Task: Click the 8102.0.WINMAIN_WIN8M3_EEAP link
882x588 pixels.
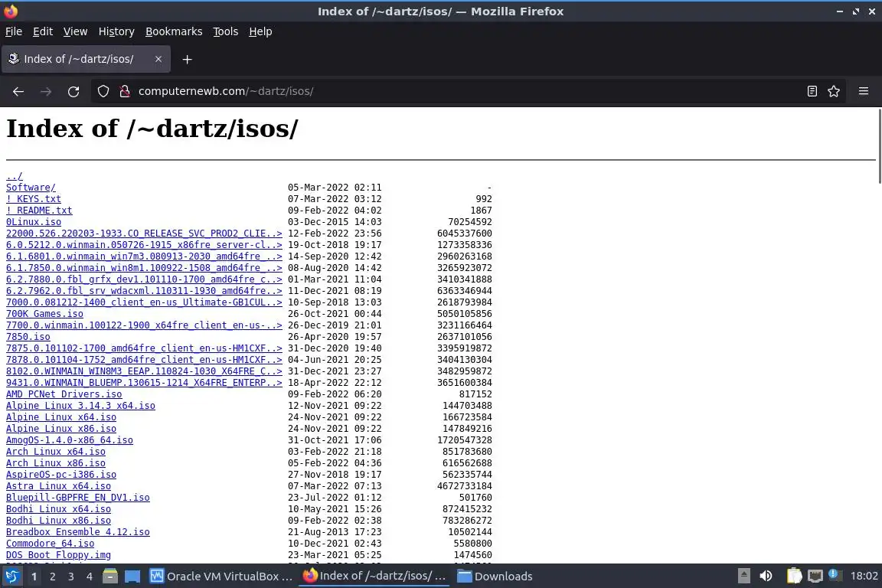Action: (x=144, y=371)
